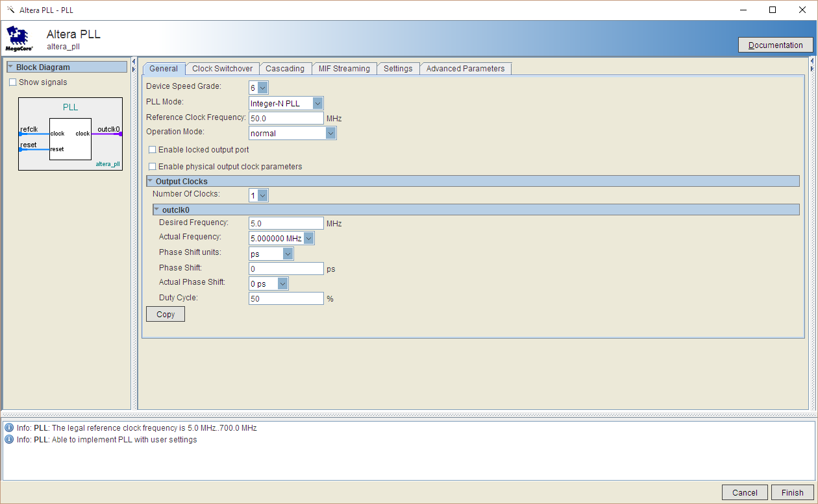The image size is (818, 504).
Task: Click the 'Reference Clock Frequency:' label
Action: click(x=196, y=117)
